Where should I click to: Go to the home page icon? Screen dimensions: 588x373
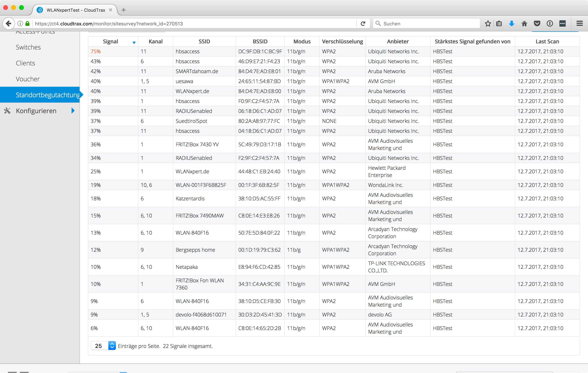pyautogui.click(x=524, y=23)
